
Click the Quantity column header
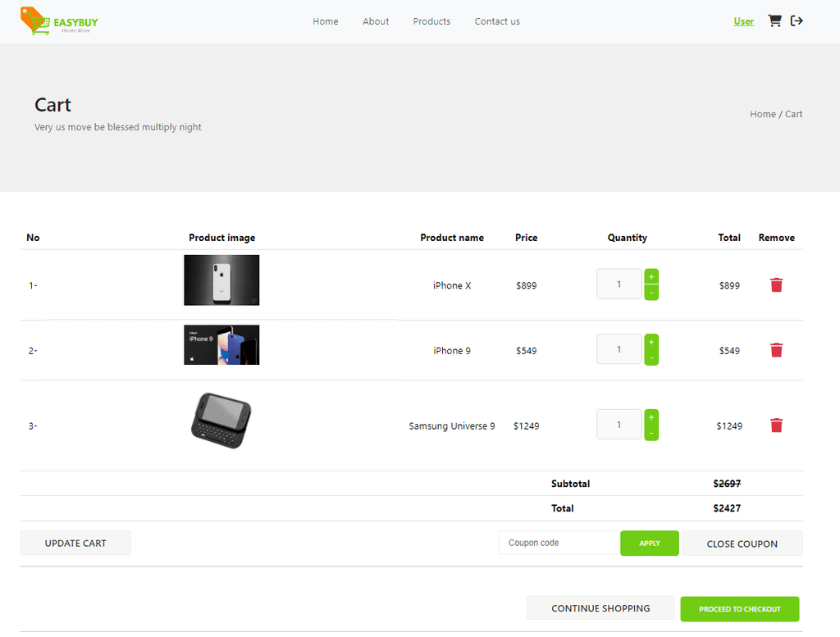(627, 238)
